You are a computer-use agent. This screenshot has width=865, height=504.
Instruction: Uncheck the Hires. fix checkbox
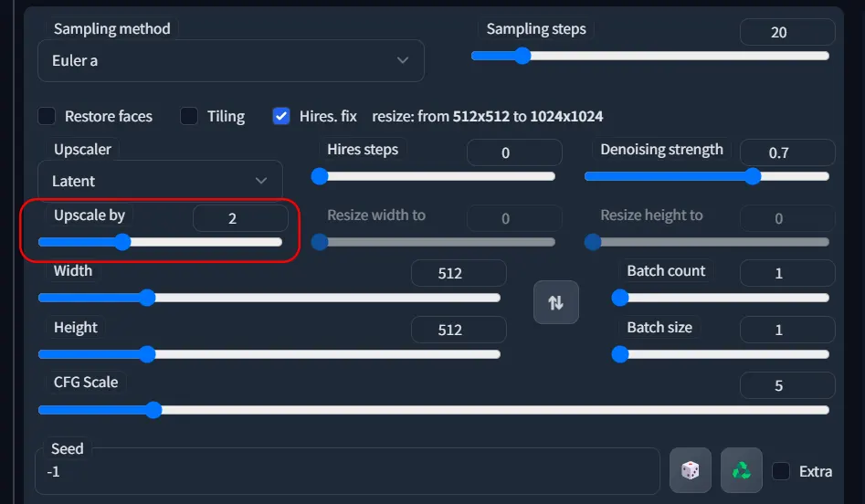point(281,116)
